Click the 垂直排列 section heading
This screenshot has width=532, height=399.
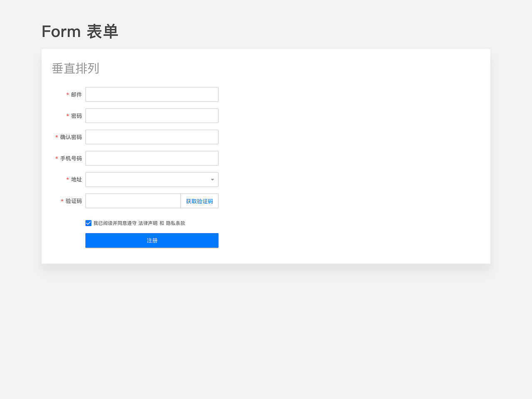click(75, 68)
